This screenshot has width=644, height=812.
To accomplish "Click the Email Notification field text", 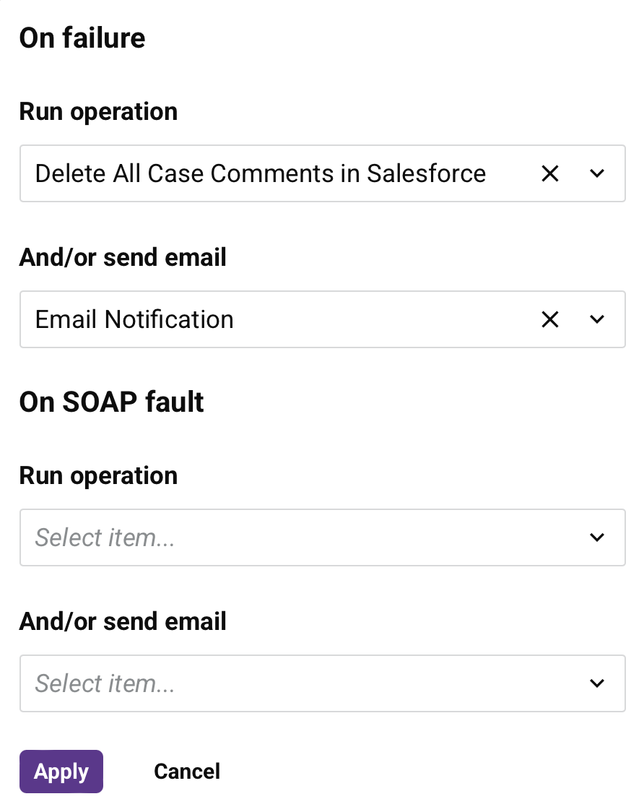I will (x=134, y=319).
